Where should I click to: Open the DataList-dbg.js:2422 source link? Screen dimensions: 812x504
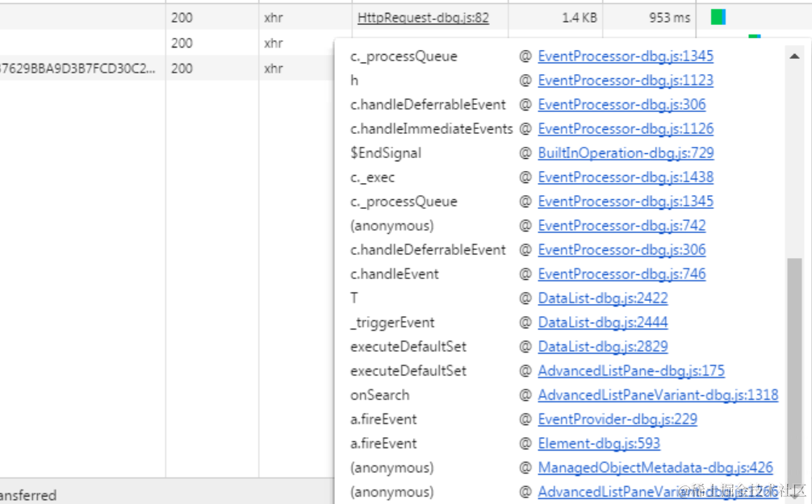point(603,298)
